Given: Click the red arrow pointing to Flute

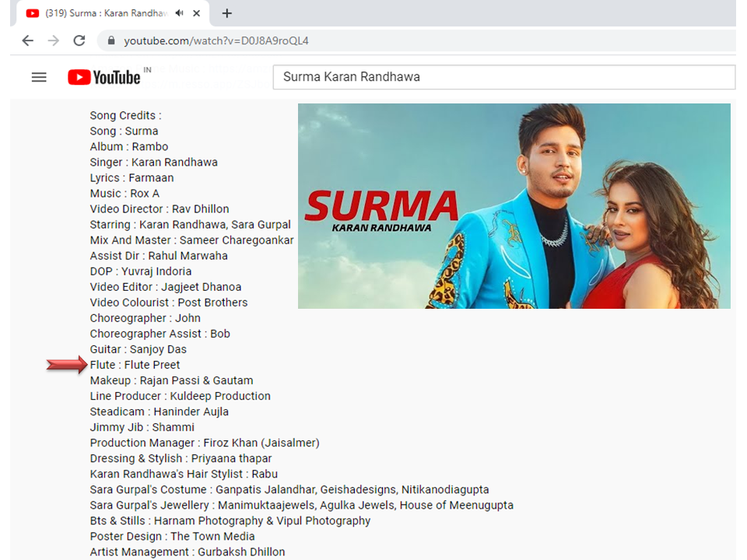Looking at the screenshot, I should [x=66, y=365].
